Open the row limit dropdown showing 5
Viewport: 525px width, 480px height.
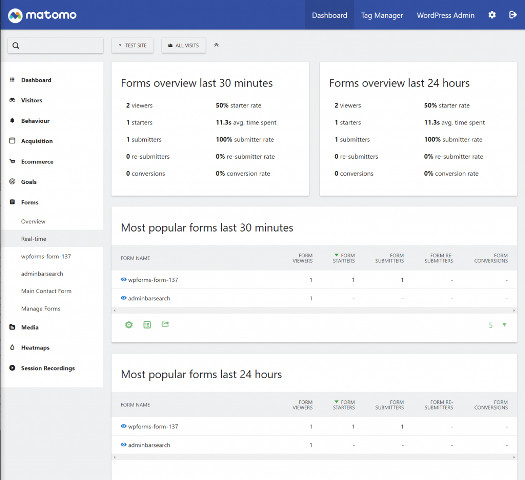point(498,325)
